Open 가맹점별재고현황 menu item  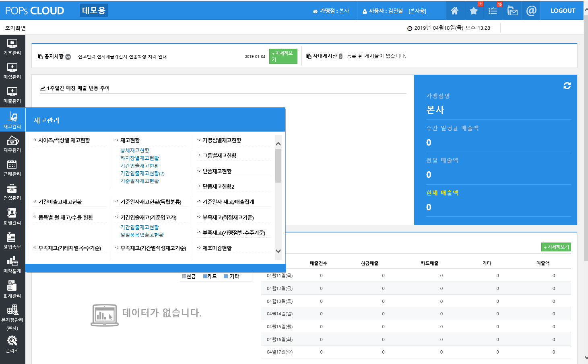[222, 140]
